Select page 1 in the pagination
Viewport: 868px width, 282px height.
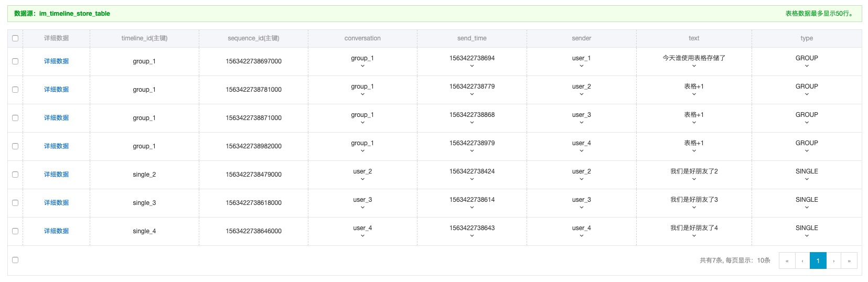[x=818, y=261]
